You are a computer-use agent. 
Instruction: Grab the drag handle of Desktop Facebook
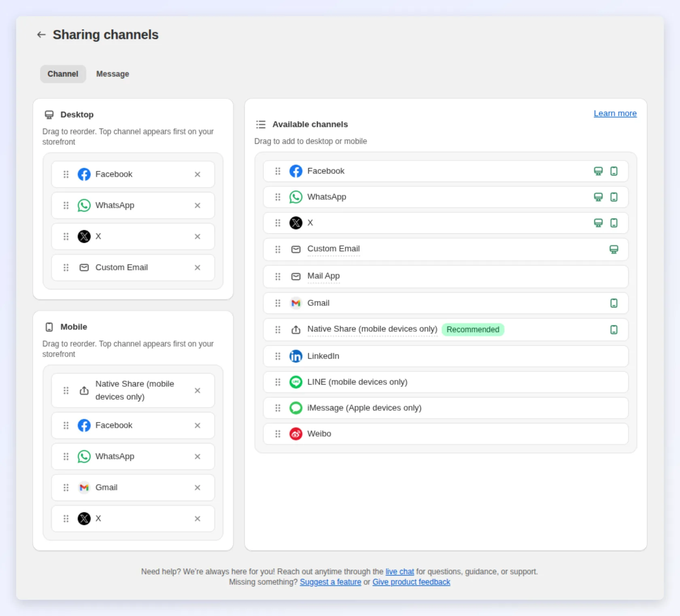pyautogui.click(x=66, y=174)
